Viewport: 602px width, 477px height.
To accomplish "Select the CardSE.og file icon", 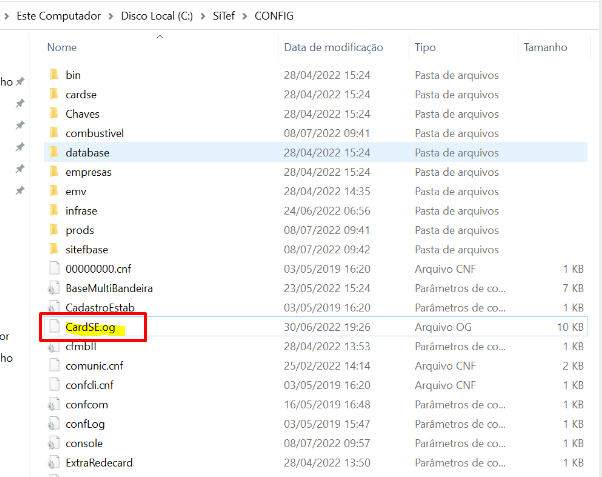I will pos(54,327).
